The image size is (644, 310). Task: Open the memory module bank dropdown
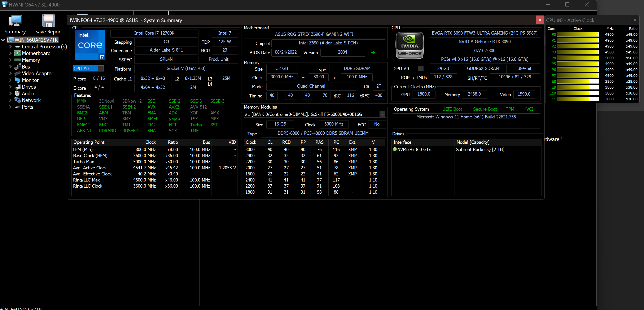382,114
